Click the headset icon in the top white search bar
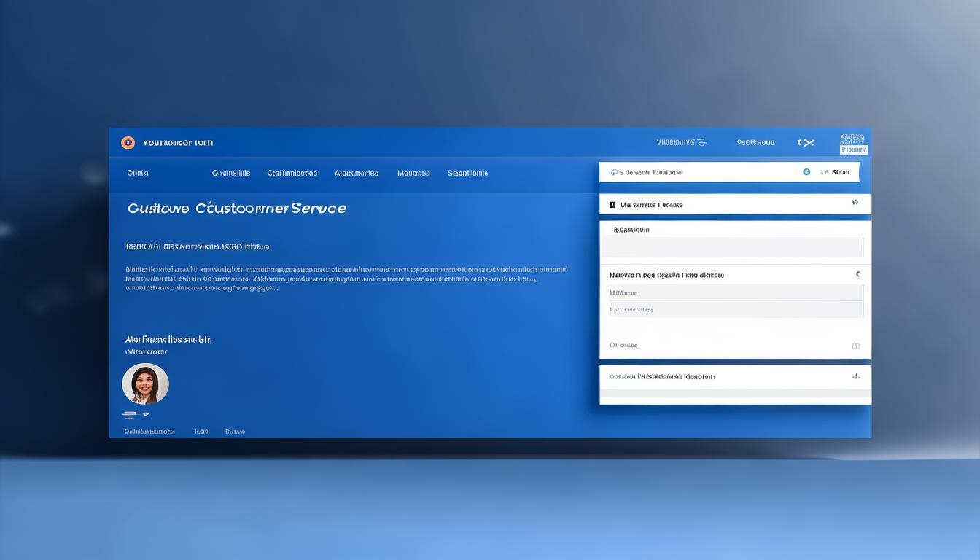The height and width of the screenshot is (560, 980). click(x=615, y=173)
